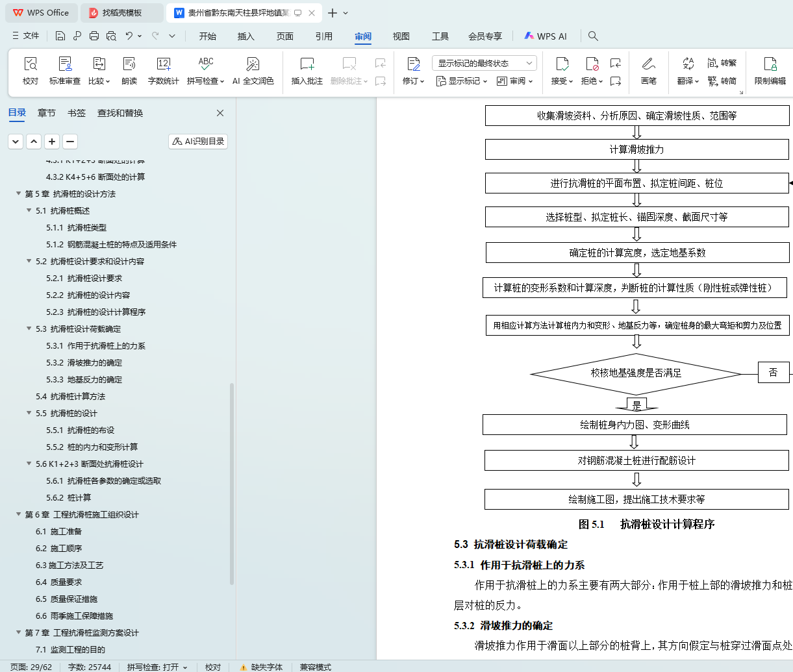Jump to 6.3 施工方法及工艺 outline item

tap(69, 565)
